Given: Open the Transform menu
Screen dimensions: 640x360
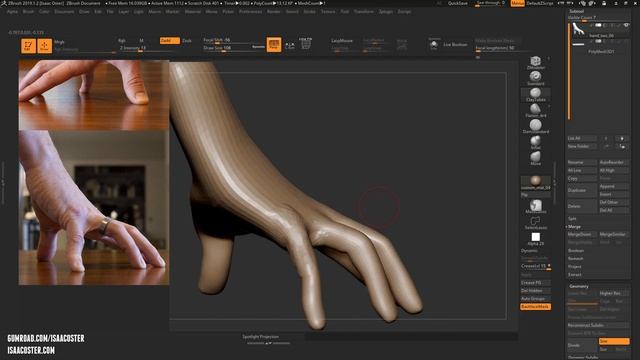Looking at the screenshot, I should click(364, 11).
